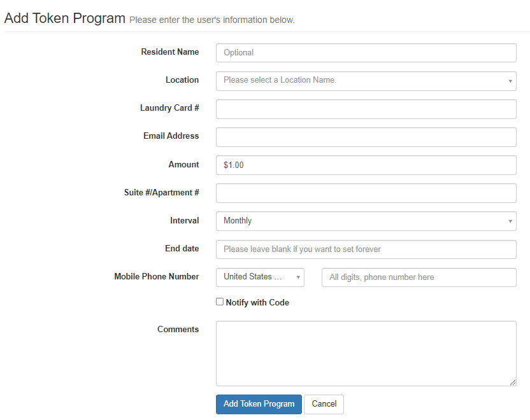Click the Email Address input box
Image resolution: width=530 pixels, height=420 pixels.
click(x=366, y=137)
